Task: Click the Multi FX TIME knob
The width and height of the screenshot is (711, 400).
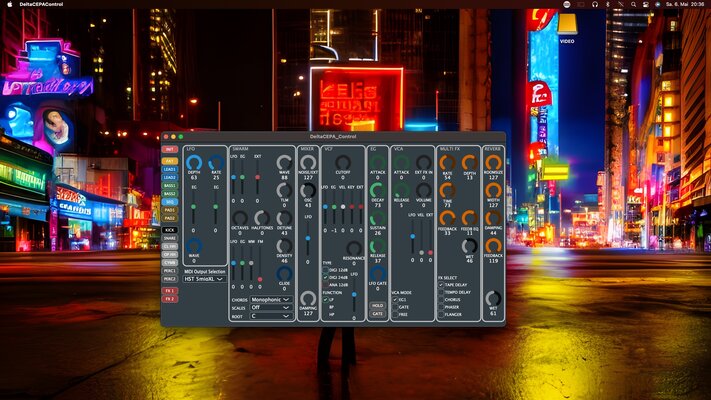Action: tap(447, 190)
